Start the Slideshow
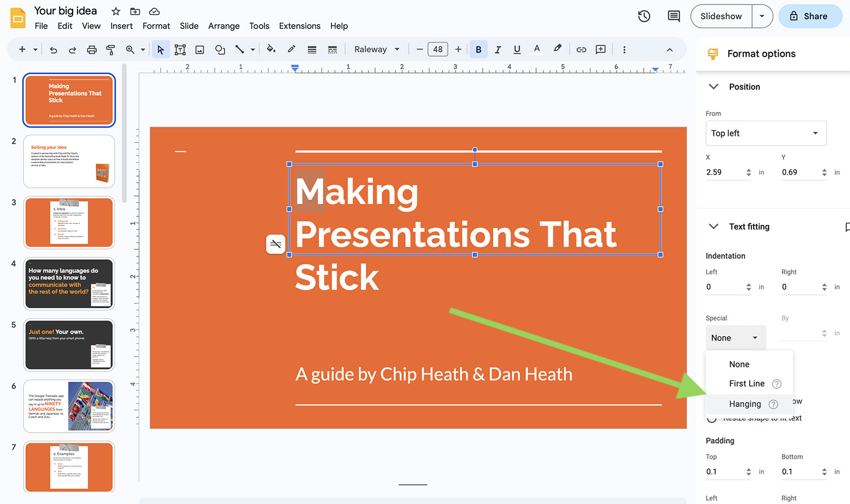Viewport: 850px width, 504px height. pyautogui.click(x=721, y=16)
